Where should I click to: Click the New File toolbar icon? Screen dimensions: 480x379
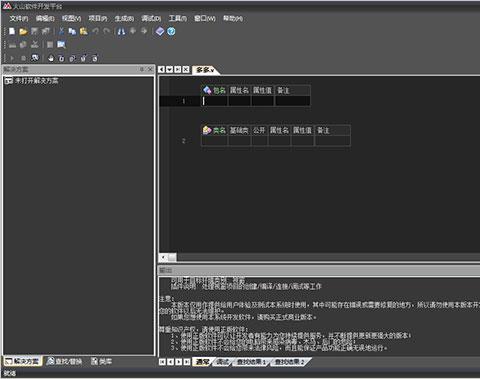pyautogui.click(x=12, y=31)
